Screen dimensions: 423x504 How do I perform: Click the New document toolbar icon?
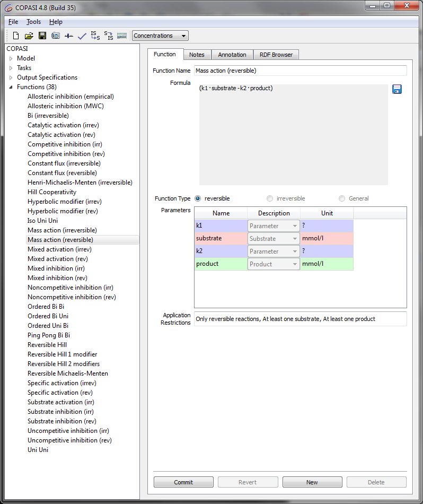tap(16, 36)
